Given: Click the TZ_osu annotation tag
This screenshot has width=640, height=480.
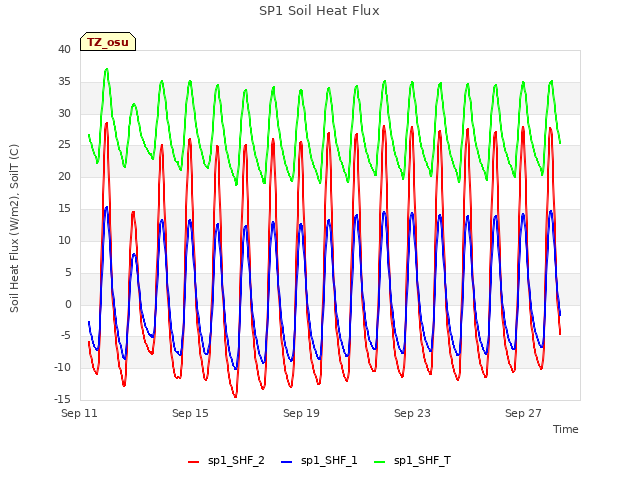Looking at the screenshot, I should click(108, 42).
